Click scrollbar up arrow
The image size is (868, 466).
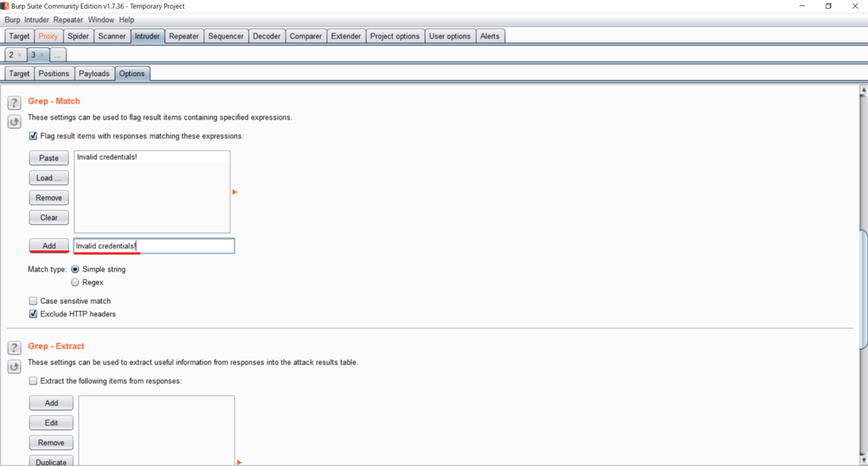point(863,90)
